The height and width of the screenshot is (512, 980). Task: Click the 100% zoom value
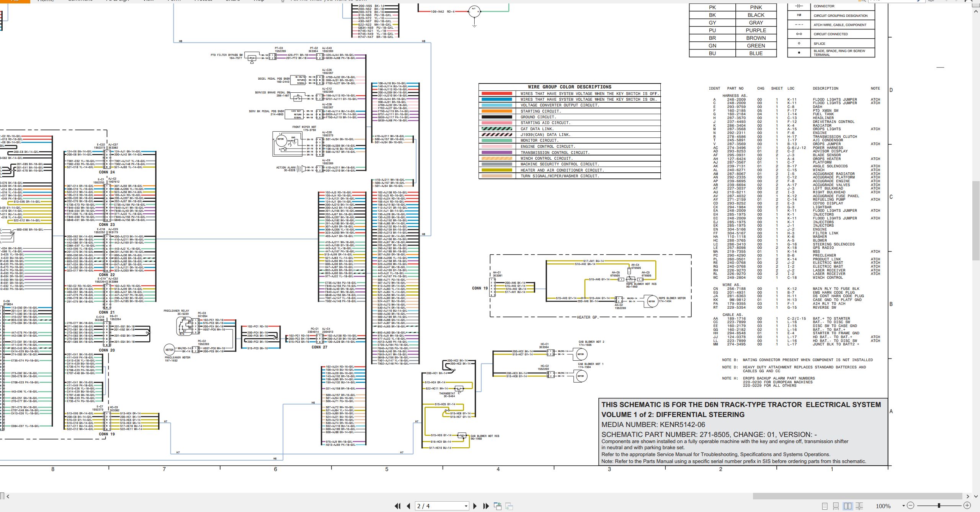(883, 506)
